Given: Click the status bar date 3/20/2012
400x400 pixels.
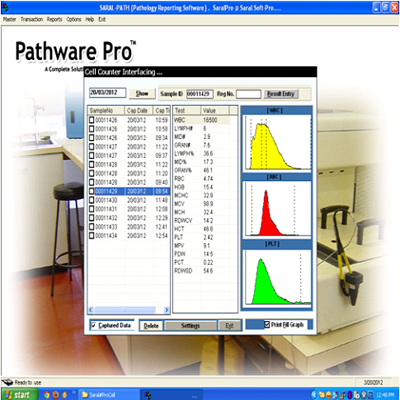Looking at the screenshot, I should (x=373, y=382).
